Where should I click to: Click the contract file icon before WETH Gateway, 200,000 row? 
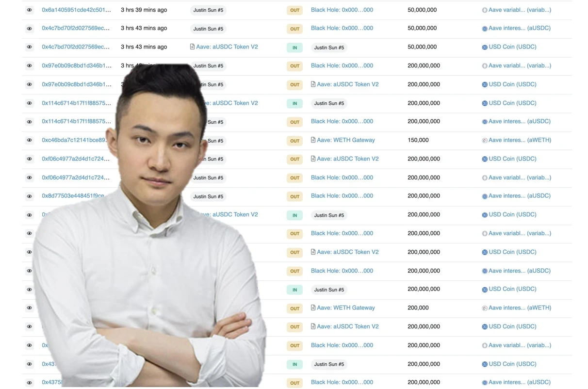[x=313, y=308]
